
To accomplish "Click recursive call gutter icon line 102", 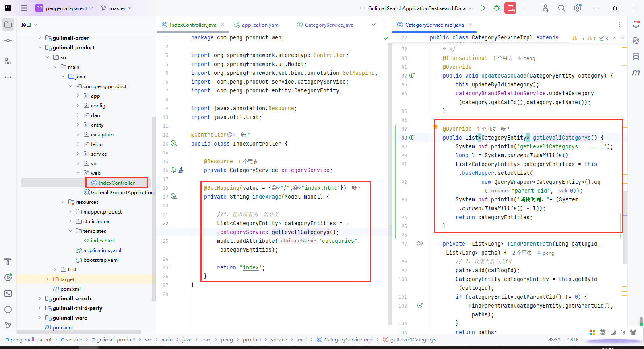I will point(420,306).
